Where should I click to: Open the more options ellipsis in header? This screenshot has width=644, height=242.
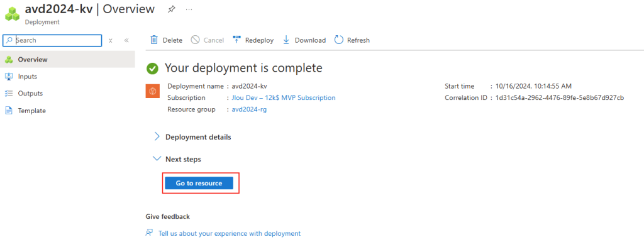pyautogui.click(x=189, y=9)
